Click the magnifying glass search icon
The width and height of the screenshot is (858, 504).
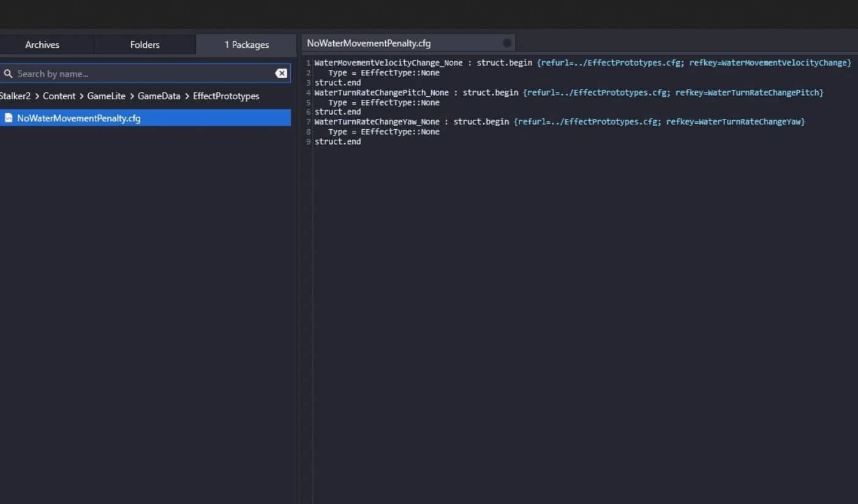8,73
